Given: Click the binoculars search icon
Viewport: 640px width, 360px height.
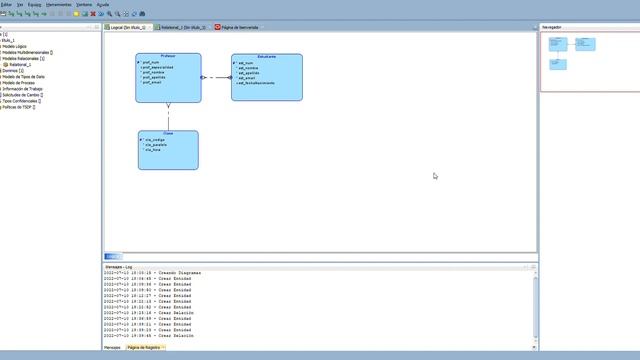Looking at the screenshot, I should (x=142, y=14).
